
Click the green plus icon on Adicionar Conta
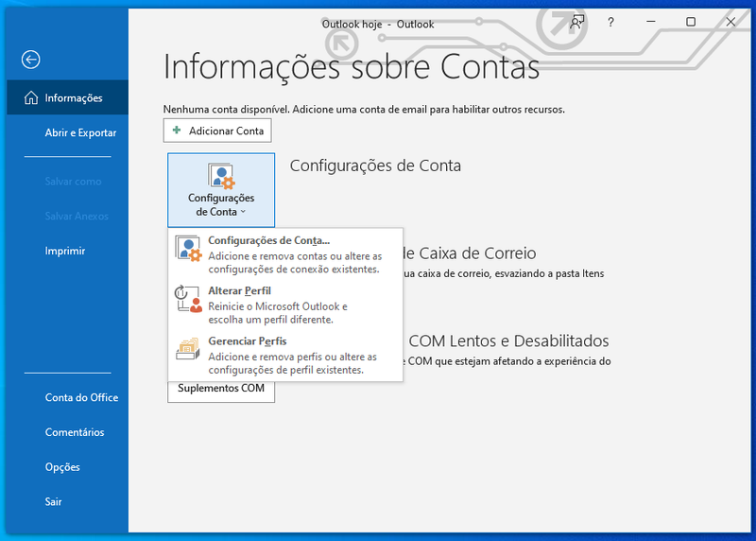[177, 131]
